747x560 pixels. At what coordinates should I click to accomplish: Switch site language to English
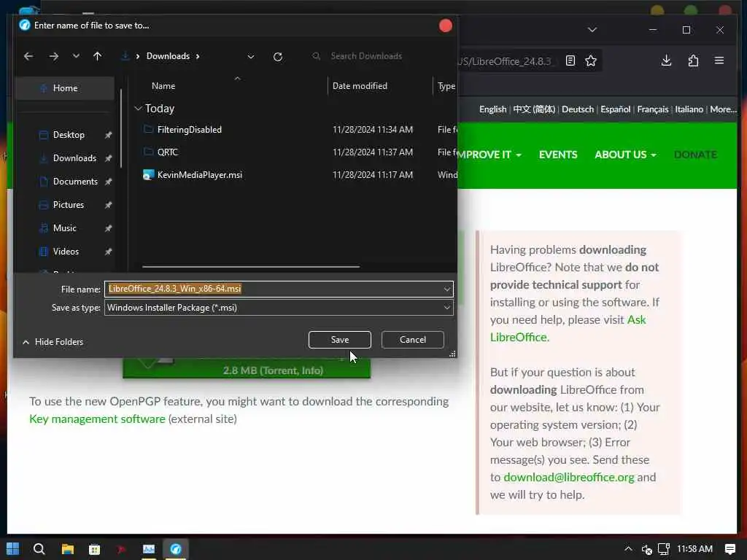pos(492,109)
